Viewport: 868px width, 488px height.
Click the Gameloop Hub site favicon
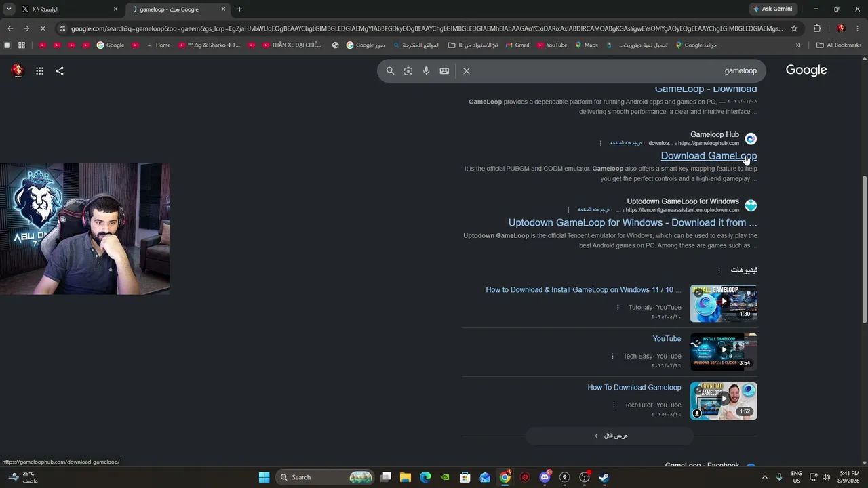[x=751, y=139]
